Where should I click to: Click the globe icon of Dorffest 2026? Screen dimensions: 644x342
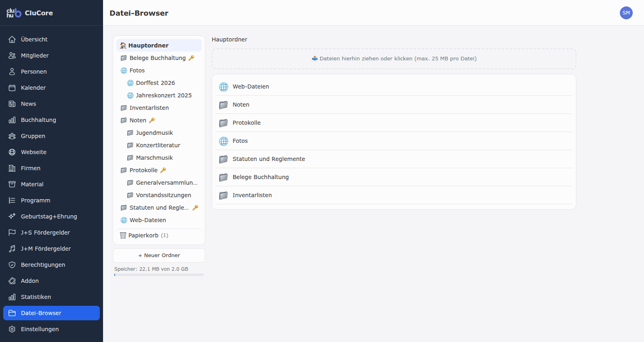click(130, 83)
